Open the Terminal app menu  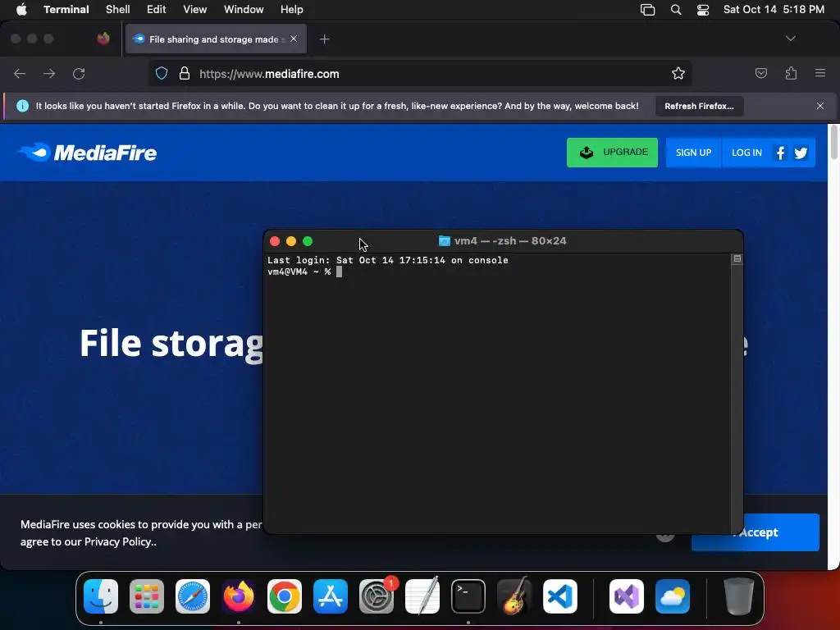(x=66, y=10)
